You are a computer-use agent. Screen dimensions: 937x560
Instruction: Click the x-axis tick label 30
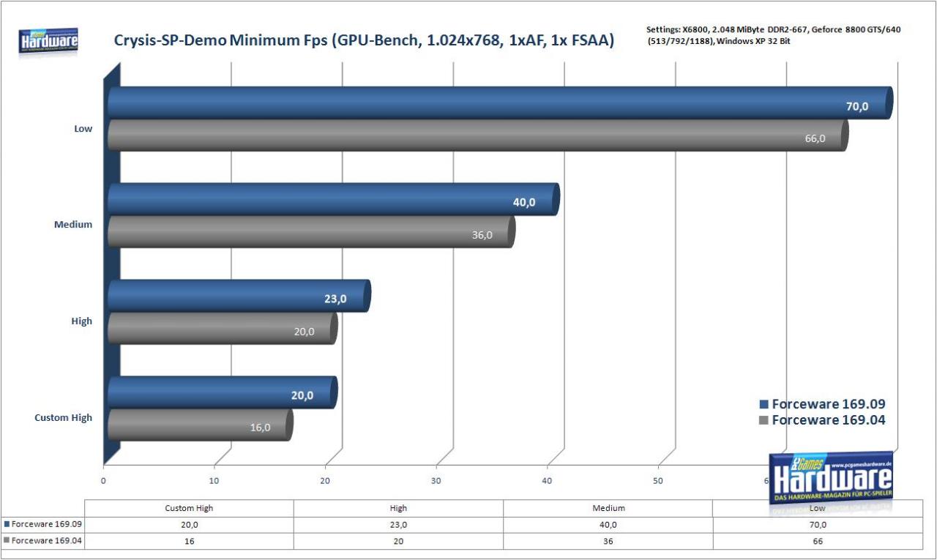pyautogui.click(x=436, y=481)
